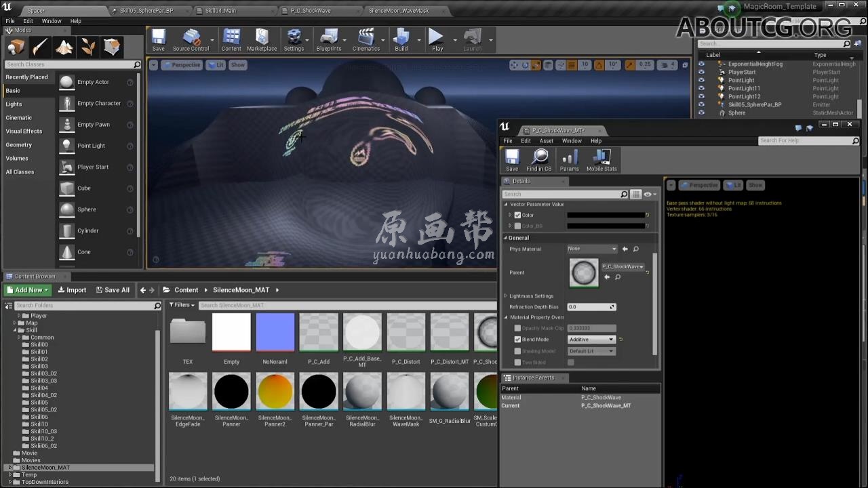Select the SilenceMoon_Panner2 asset thumbnail
The width and height of the screenshot is (868, 488).
point(275,391)
